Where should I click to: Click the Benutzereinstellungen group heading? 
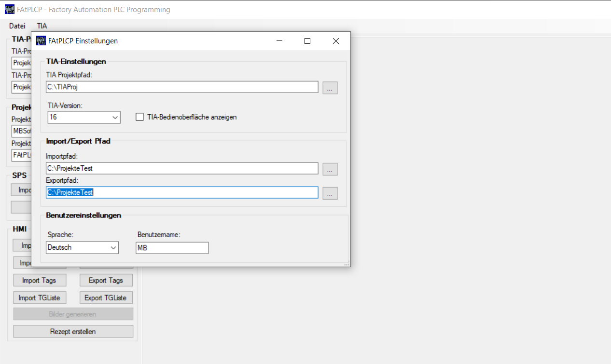(83, 216)
